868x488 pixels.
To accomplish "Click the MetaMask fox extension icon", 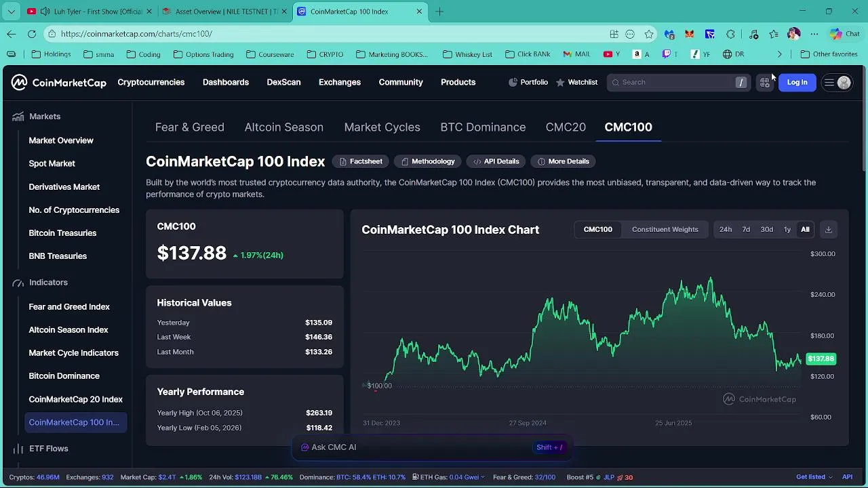I will pos(690,34).
